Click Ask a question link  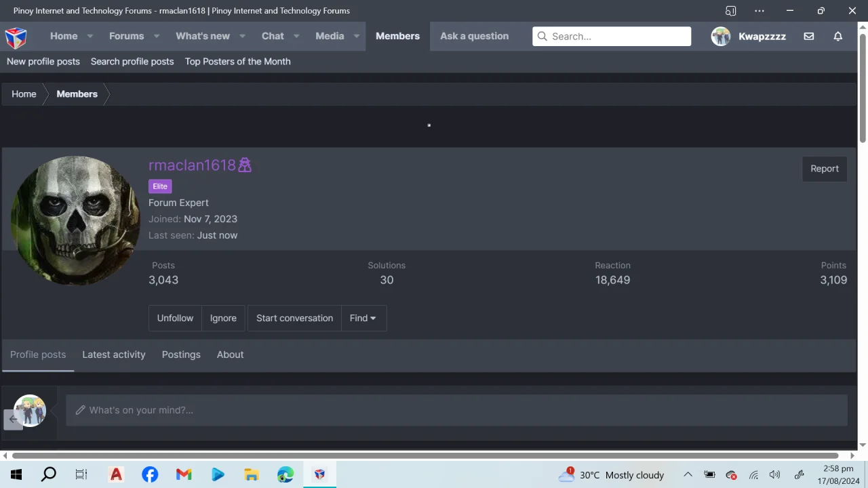click(474, 37)
